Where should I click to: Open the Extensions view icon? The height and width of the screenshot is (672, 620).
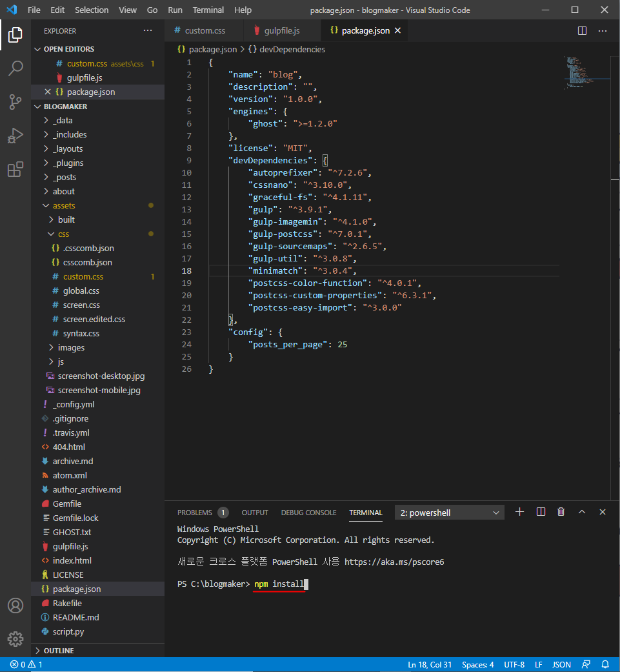15,169
